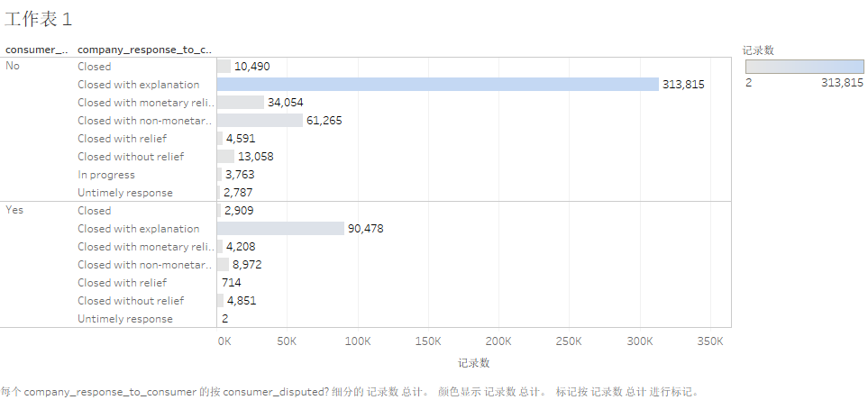Select the Yes consumer disputed row label
This screenshot has width=868, height=400.
[14, 210]
